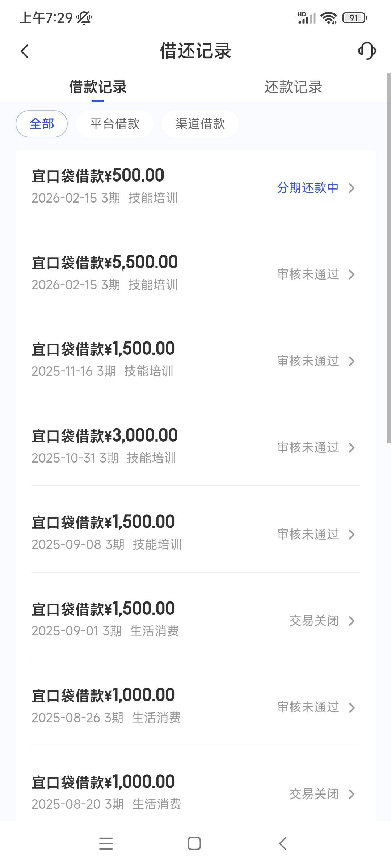Tap 审核未通过 on 2025-11-16 loan
The height and width of the screenshot is (868, 391).
308,361
